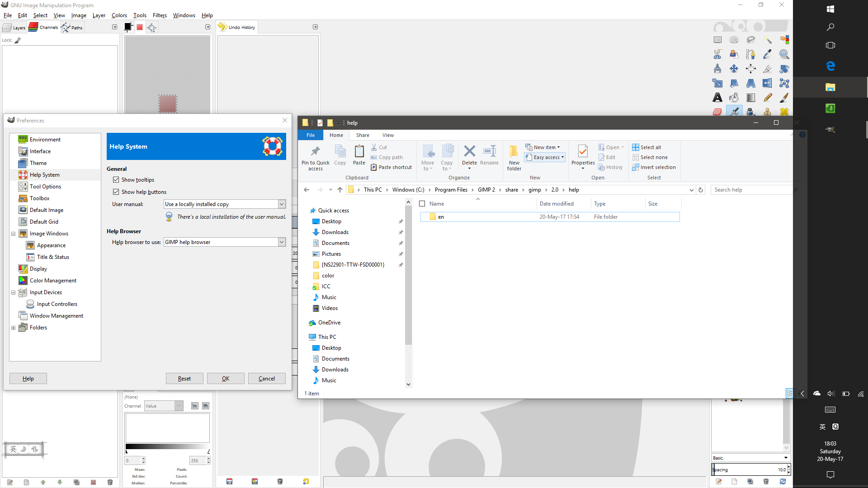Select the Move tool
This screenshot has width=868, height=488.
pyautogui.click(x=734, y=69)
